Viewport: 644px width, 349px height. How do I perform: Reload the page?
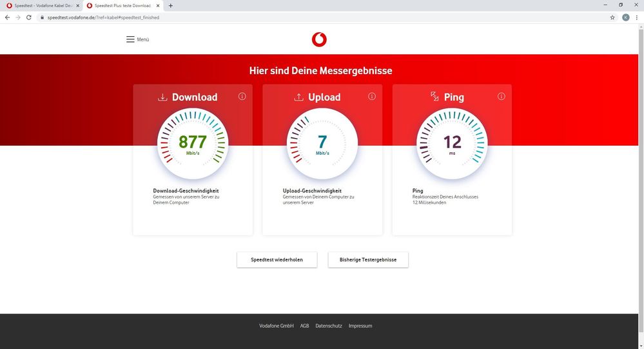tap(29, 17)
